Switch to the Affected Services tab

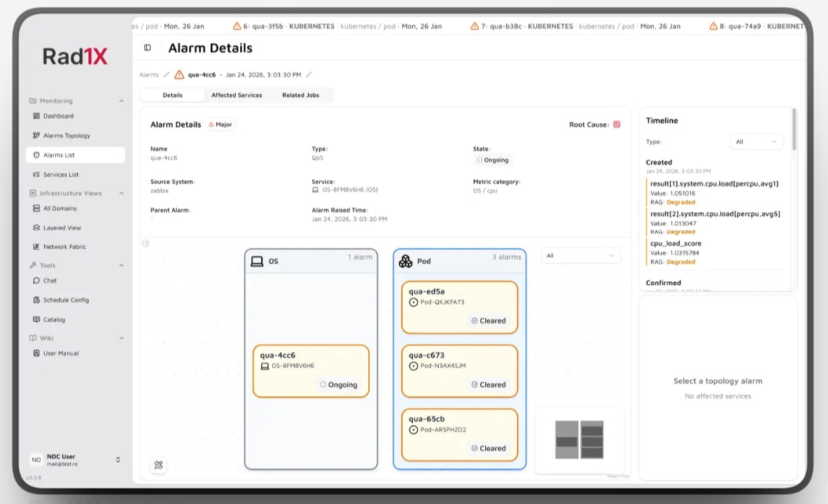click(237, 95)
